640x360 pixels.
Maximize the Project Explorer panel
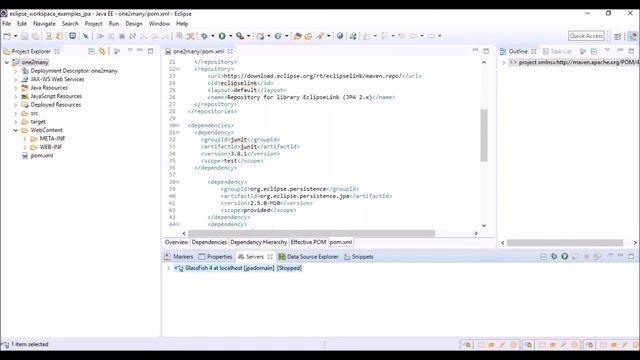(151, 51)
